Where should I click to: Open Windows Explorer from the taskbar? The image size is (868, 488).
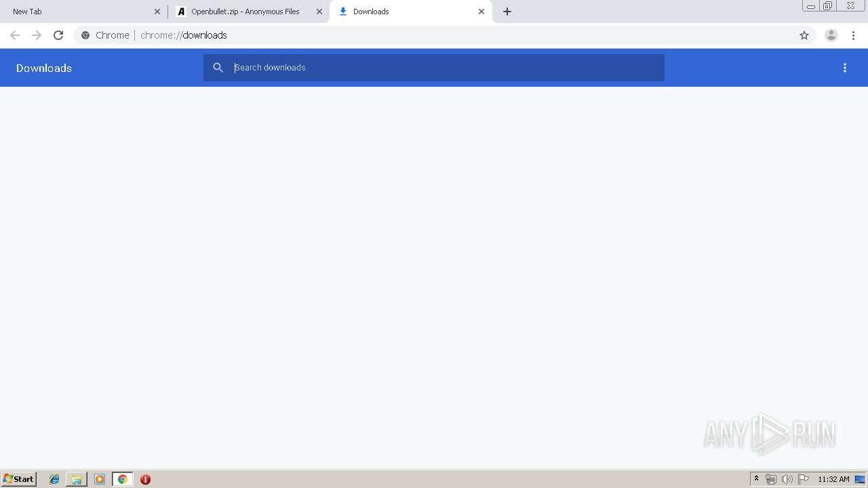77,479
